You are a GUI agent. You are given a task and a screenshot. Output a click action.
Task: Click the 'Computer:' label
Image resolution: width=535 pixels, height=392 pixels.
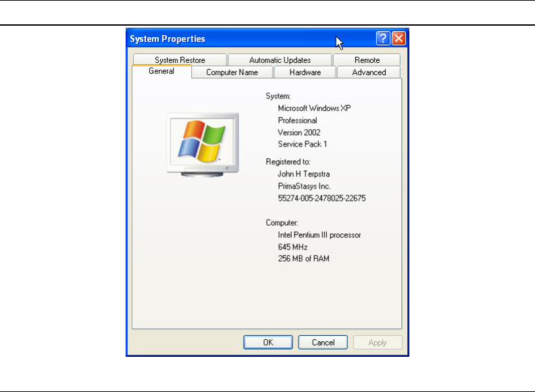point(282,222)
